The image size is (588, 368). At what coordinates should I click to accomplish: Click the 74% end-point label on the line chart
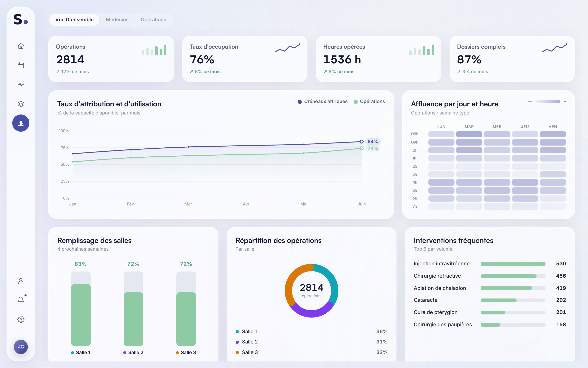[373, 148]
